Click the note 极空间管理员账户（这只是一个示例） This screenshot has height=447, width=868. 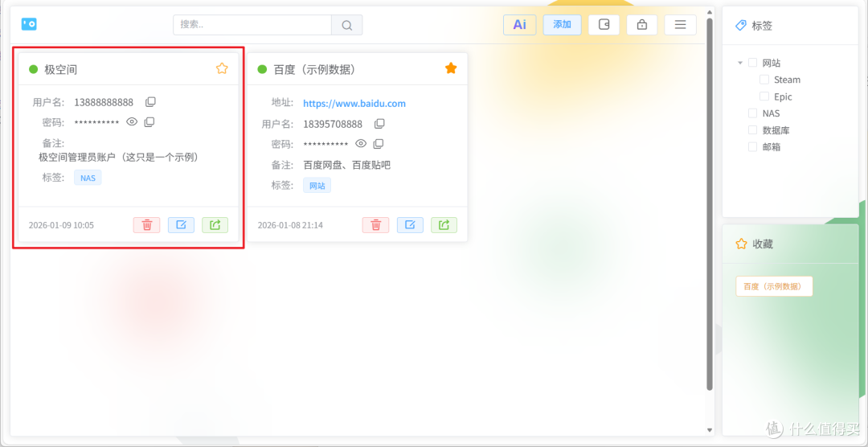pos(118,158)
